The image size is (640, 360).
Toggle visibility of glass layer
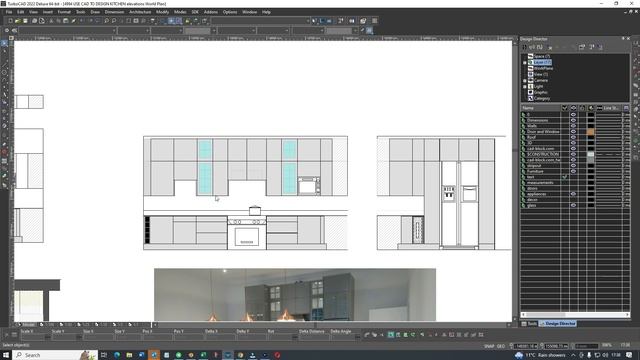[573, 205]
